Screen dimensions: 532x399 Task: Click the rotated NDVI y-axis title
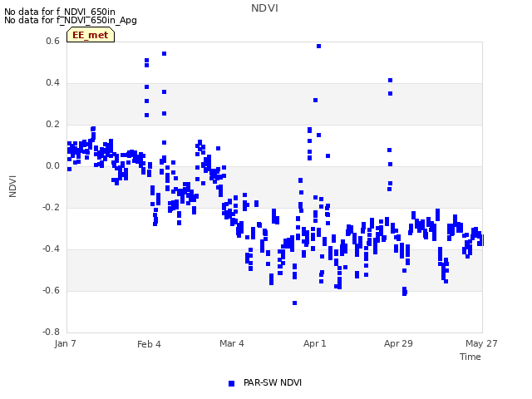point(12,186)
